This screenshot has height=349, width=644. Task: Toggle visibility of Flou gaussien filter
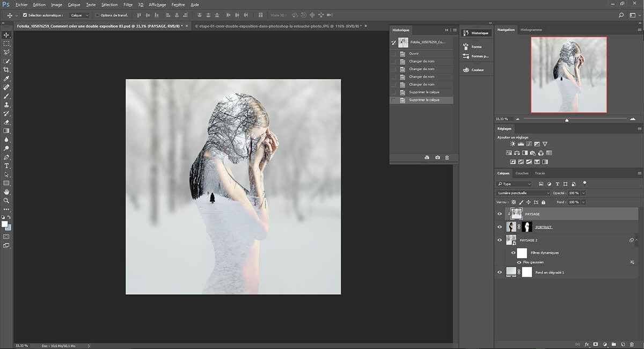[x=519, y=263]
